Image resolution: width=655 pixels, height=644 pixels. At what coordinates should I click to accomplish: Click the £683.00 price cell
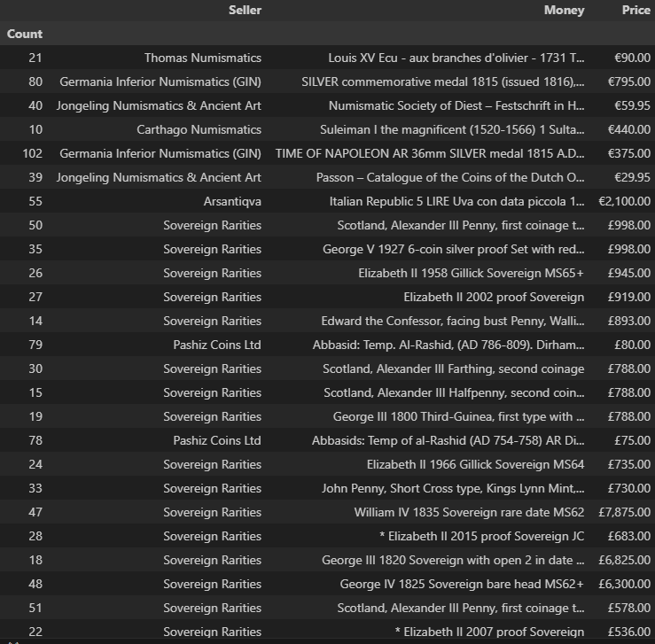pyautogui.click(x=628, y=536)
